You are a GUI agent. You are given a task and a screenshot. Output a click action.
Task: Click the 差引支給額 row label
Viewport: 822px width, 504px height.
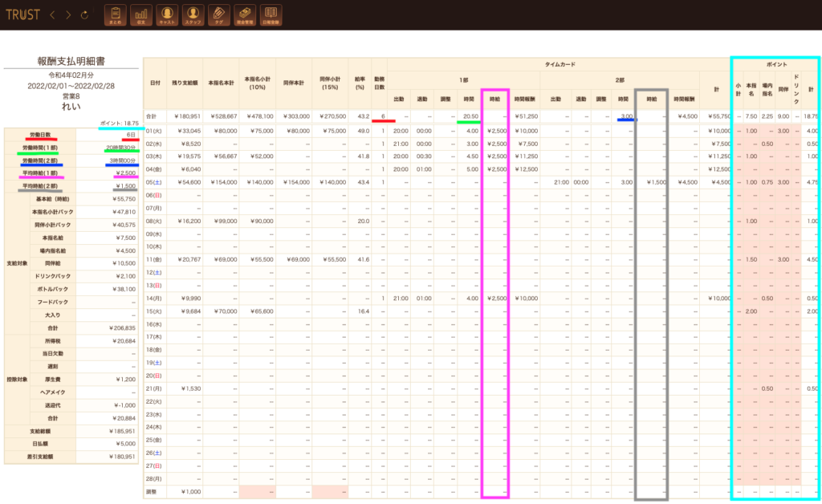coord(40,457)
